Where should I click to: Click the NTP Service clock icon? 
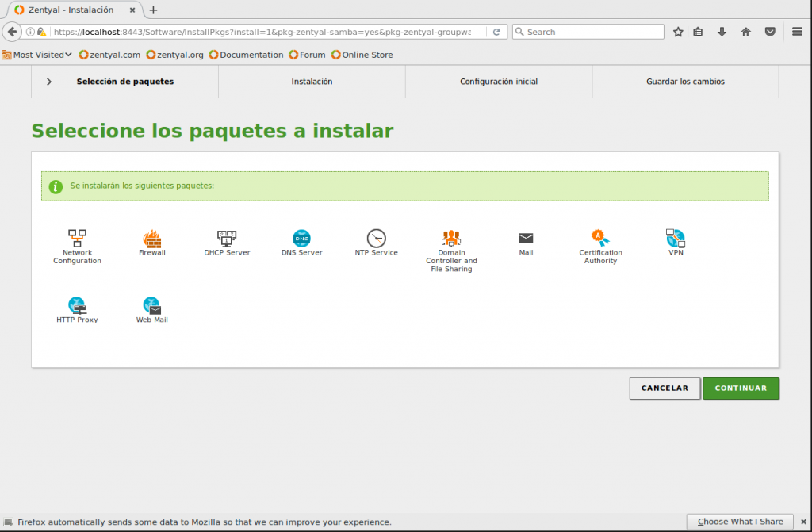[x=376, y=238]
